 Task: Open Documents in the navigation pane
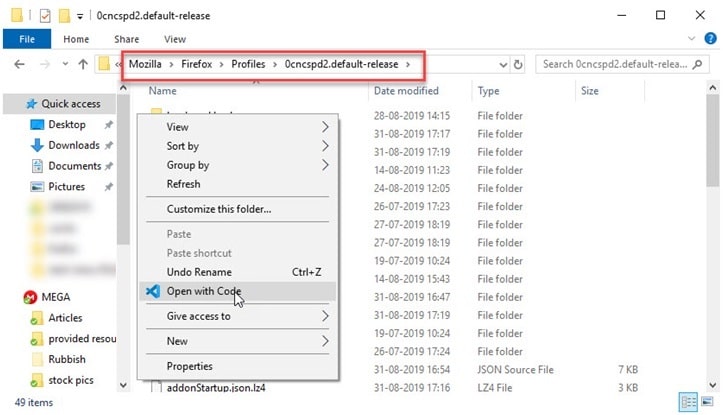click(x=75, y=166)
